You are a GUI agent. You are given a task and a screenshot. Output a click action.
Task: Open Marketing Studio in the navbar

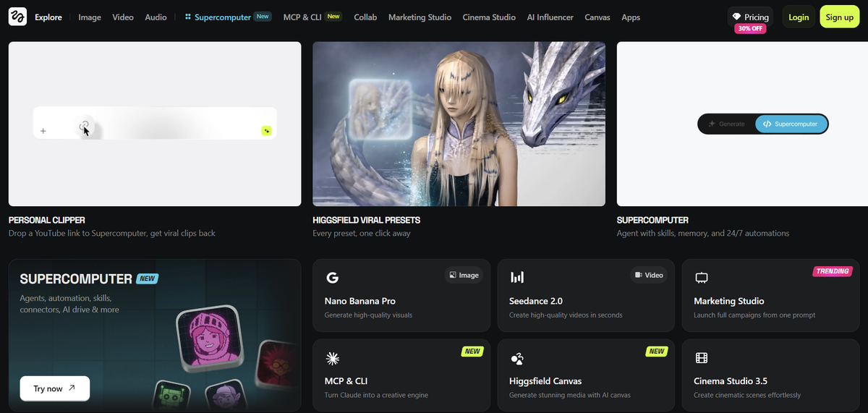tap(420, 17)
